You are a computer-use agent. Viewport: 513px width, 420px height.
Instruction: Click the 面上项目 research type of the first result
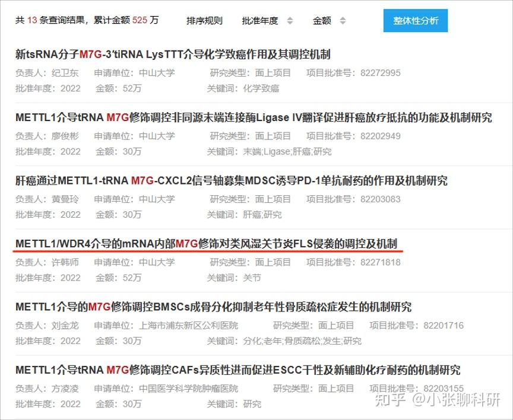[274, 73]
